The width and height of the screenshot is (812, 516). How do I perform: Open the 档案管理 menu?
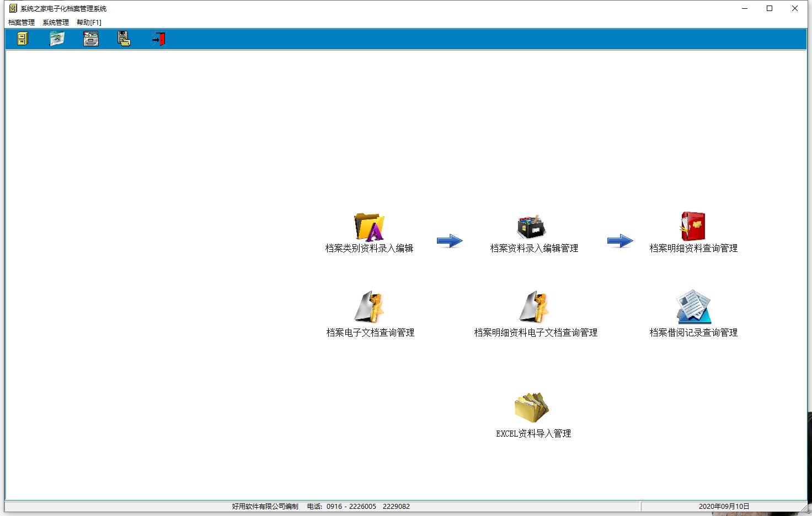tap(22, 23)
